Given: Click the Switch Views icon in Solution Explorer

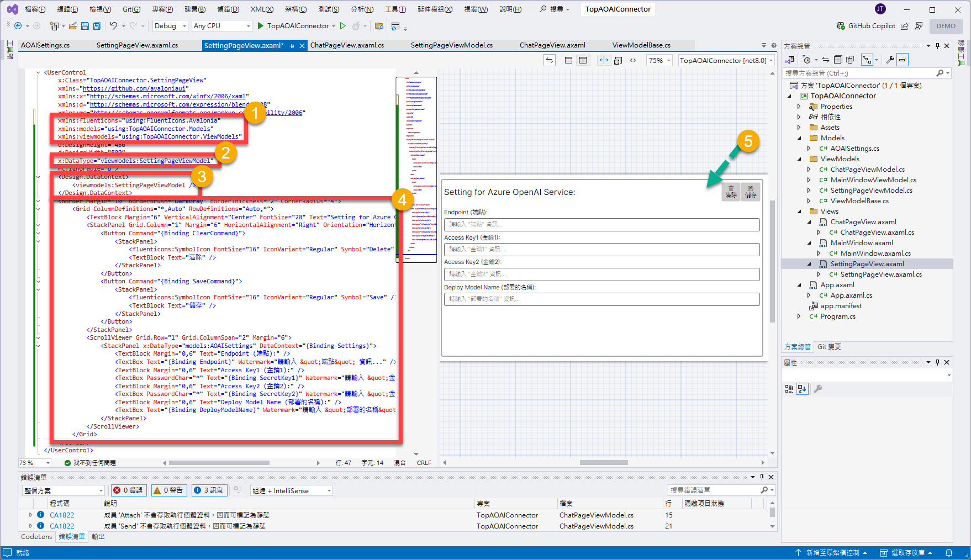Looking at the screenshot, I should tap(790, 60).
